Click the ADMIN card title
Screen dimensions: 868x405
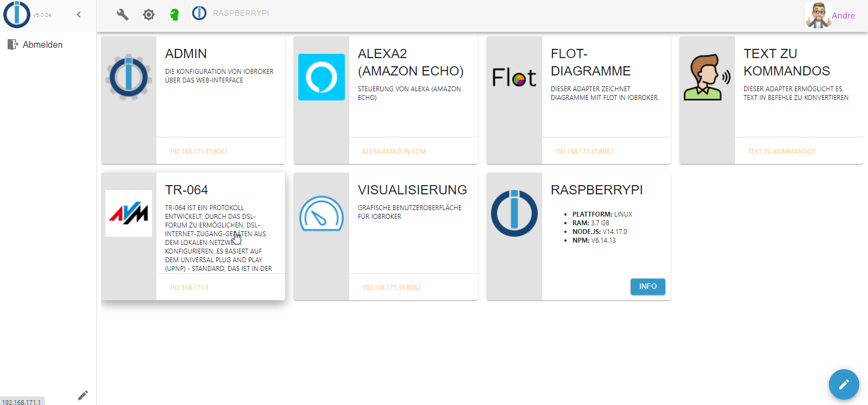(186, 54)
